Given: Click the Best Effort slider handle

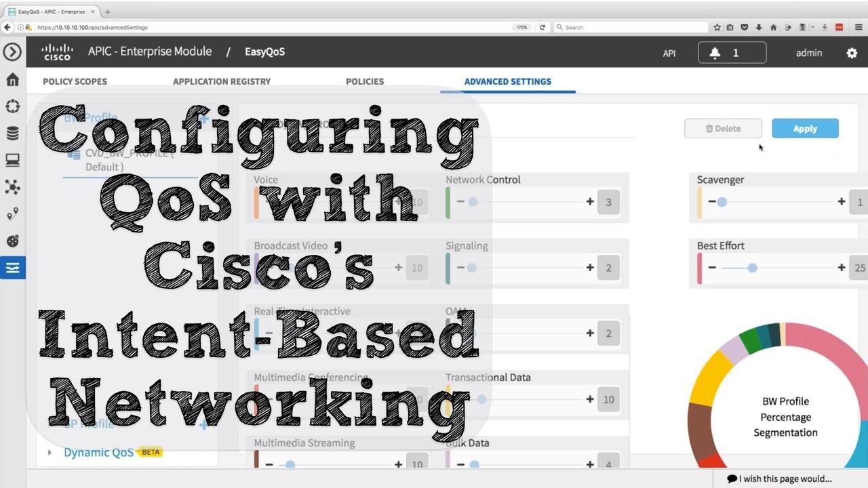Looking at the screenshot, I should pyautogui.click(x=752, y=268).
